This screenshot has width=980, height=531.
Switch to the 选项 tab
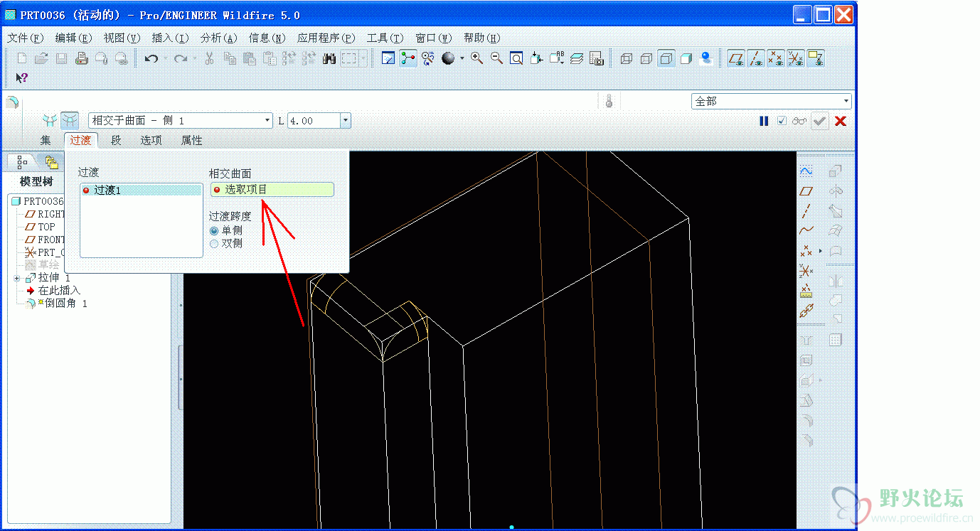point(151,141)
